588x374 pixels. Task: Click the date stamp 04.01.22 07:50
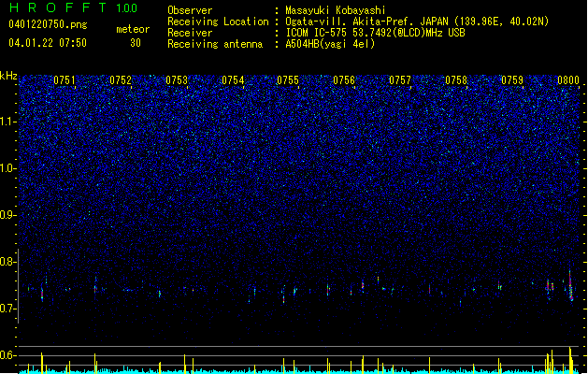click(x=48, y=43)
